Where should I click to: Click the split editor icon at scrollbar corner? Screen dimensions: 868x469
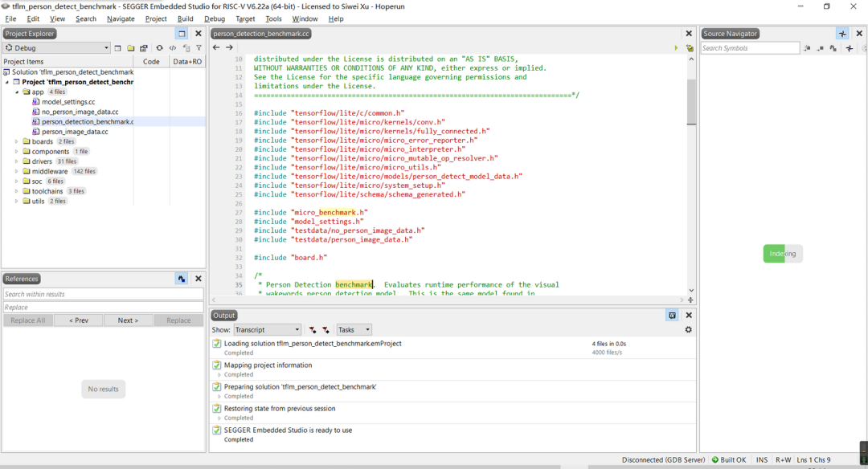pyautogui.click(x=690, y=300)
